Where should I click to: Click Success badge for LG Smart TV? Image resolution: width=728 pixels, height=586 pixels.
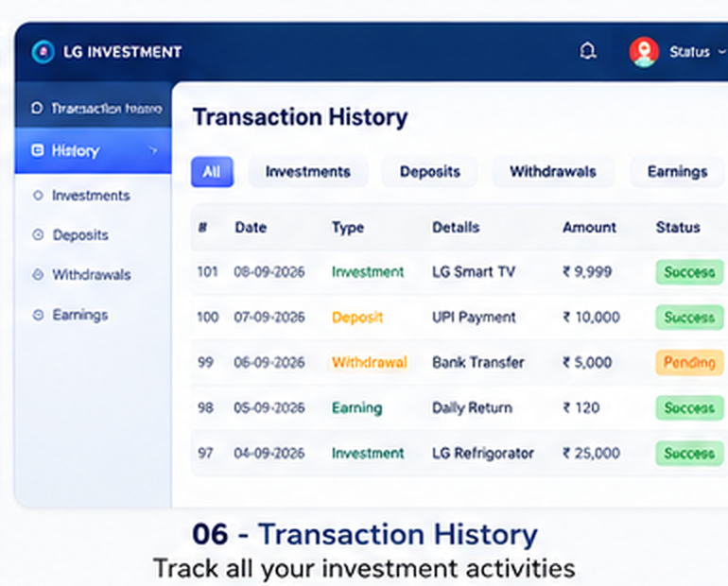coord(689,272)
